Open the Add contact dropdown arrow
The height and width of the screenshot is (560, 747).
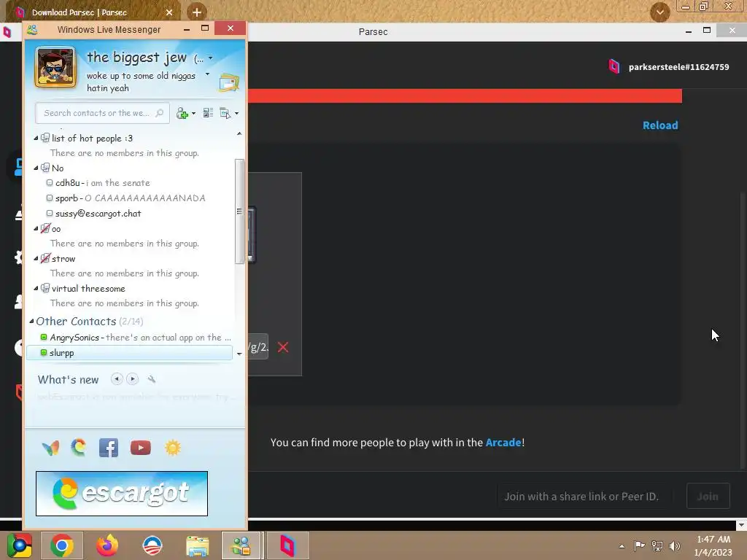coord(193,113)
